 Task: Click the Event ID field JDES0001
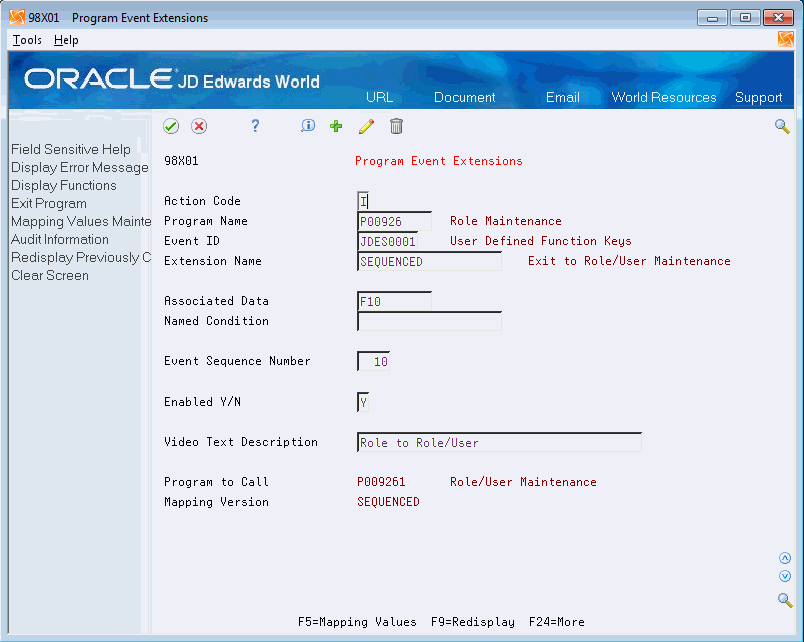[387, 241]
